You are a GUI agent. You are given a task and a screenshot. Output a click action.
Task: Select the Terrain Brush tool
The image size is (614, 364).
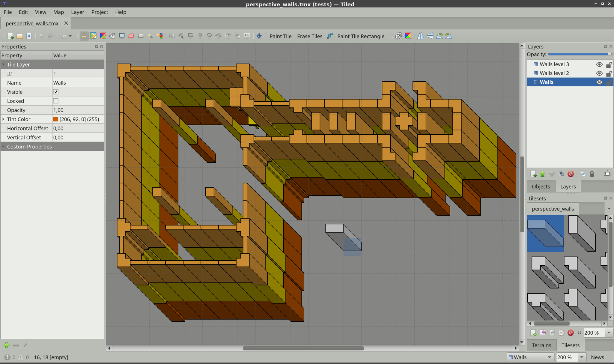[x=94, y=36]
